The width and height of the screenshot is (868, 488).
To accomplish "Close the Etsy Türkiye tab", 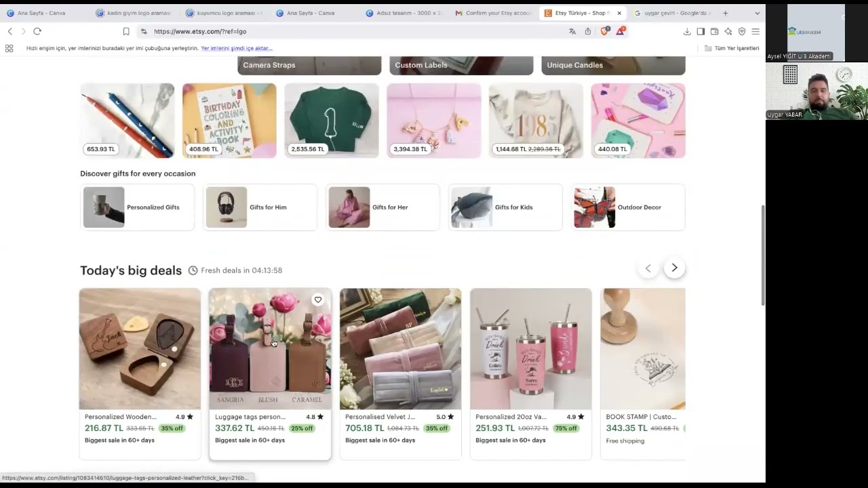I will [619, 13].
